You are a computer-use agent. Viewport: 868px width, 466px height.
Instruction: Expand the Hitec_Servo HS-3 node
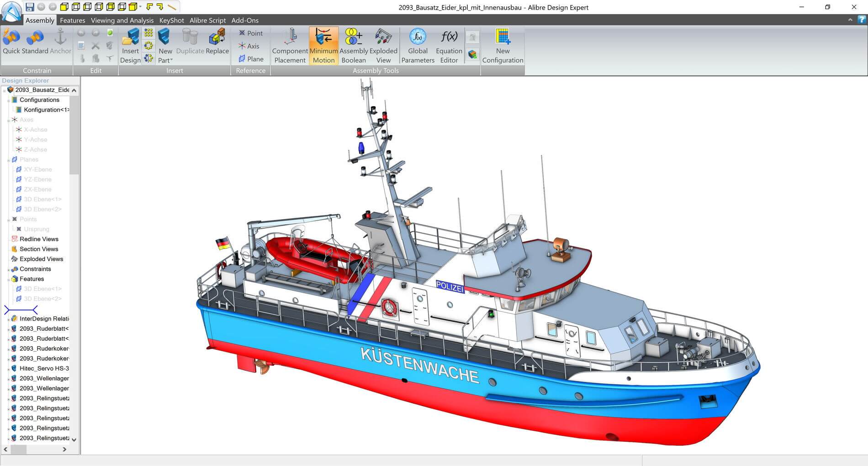pos(9,369)
